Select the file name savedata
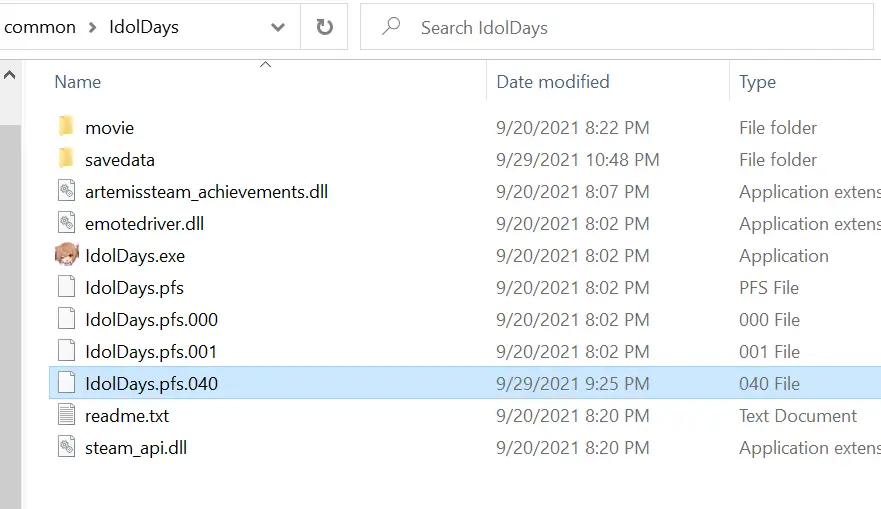Viewport: 881px width, 509px height. 120,160
